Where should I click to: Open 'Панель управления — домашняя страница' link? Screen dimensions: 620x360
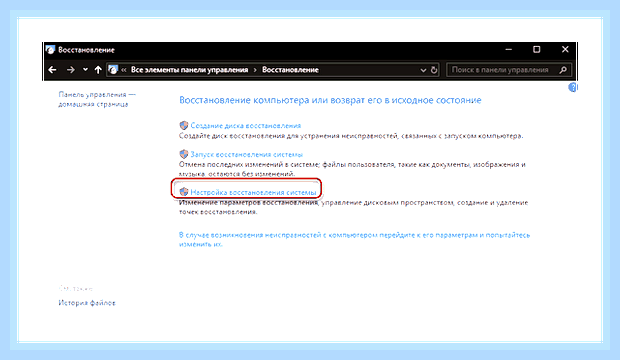(97, 99)
